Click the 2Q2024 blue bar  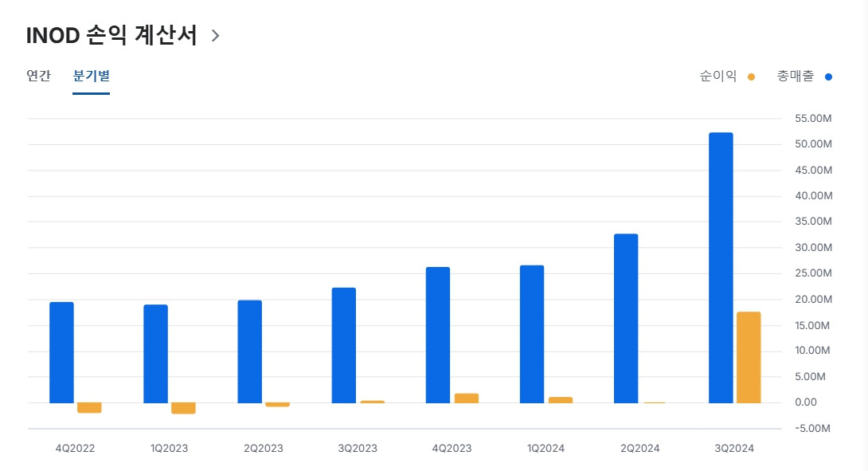[x=626, y=319]
